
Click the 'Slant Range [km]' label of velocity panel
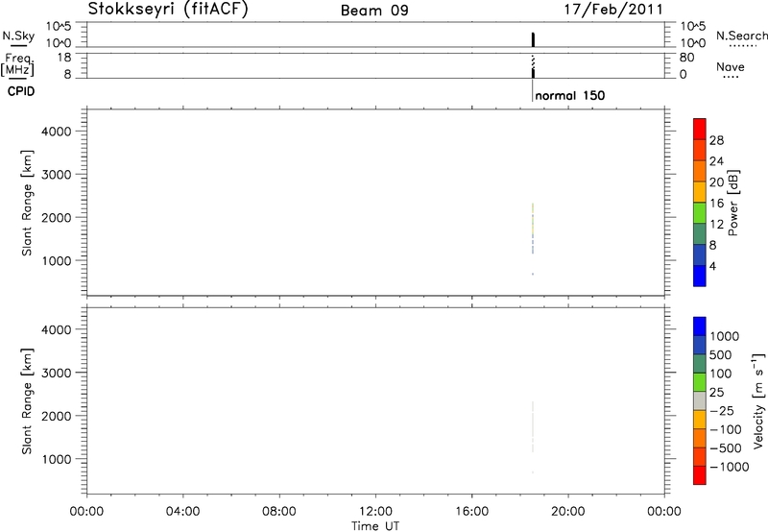coord(27,401)
